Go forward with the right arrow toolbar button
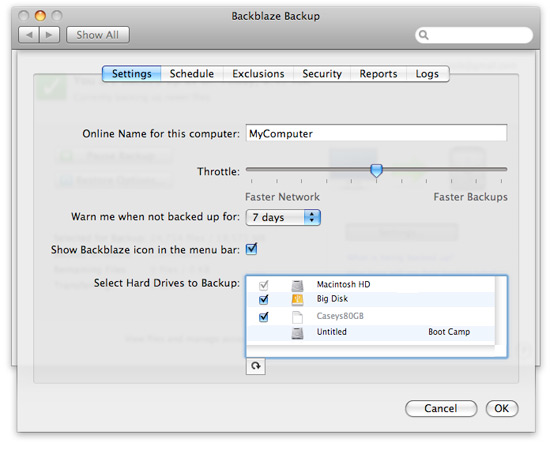Viewport: 550px width, 450px height. (49, 35)
